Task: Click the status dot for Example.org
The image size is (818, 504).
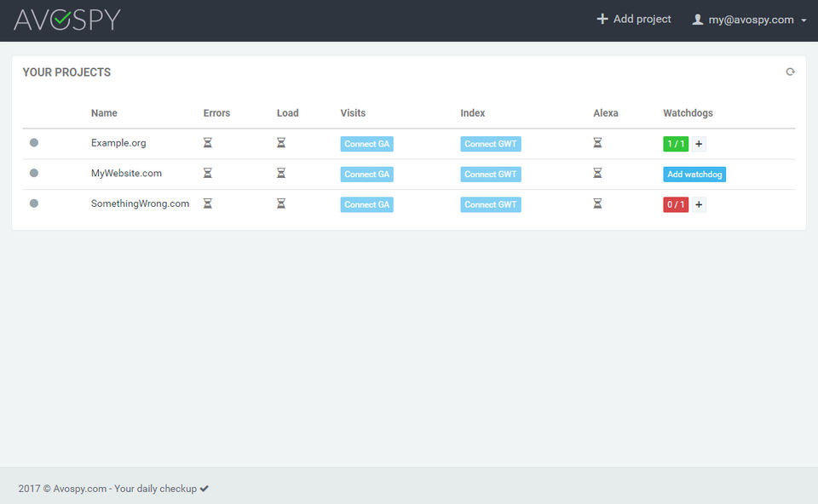Action: [34, 143]
